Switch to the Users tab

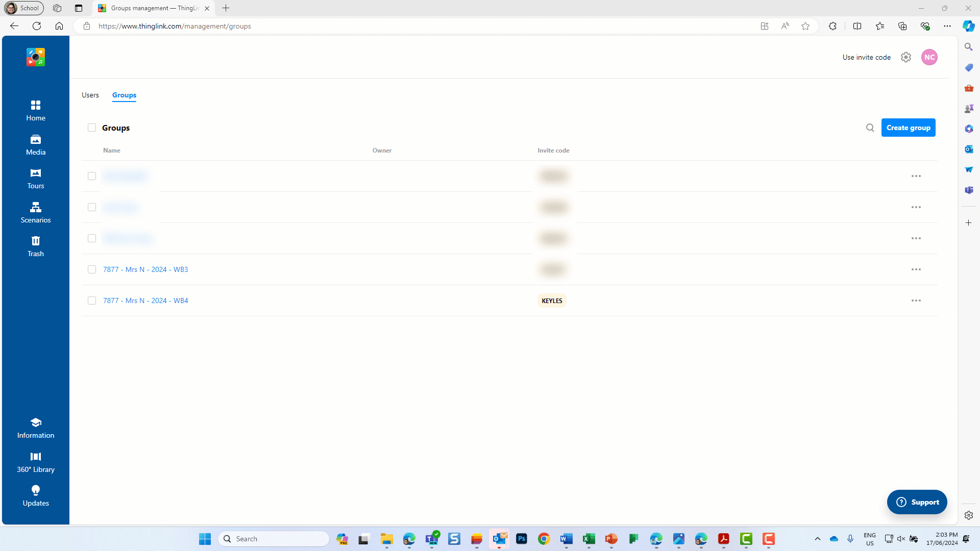pyautogui.click(x=90, y=95)
